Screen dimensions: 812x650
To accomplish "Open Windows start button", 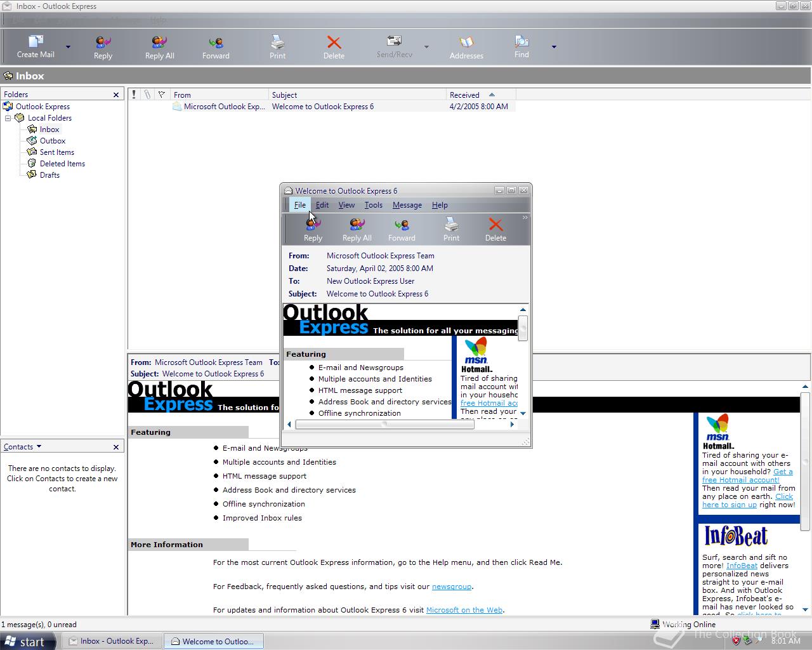I will [26, 642].
